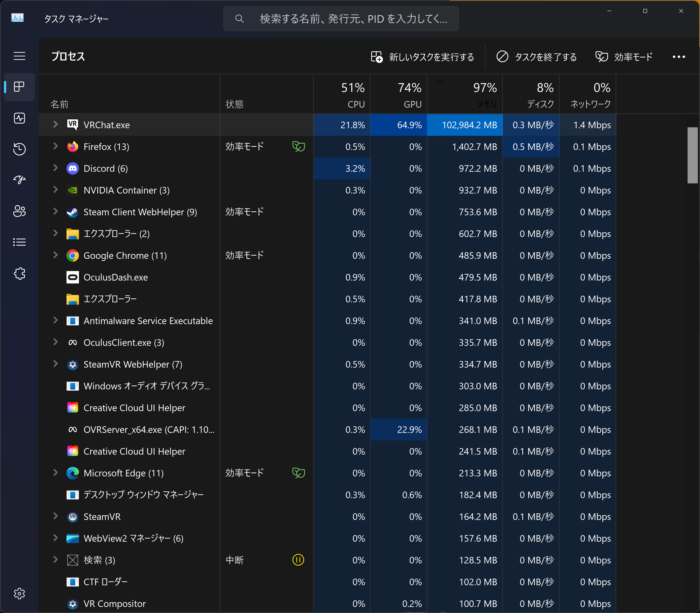Expand Microsoft Edge (11) group
This screenshot has width=700, height=613.
[55, 472]
